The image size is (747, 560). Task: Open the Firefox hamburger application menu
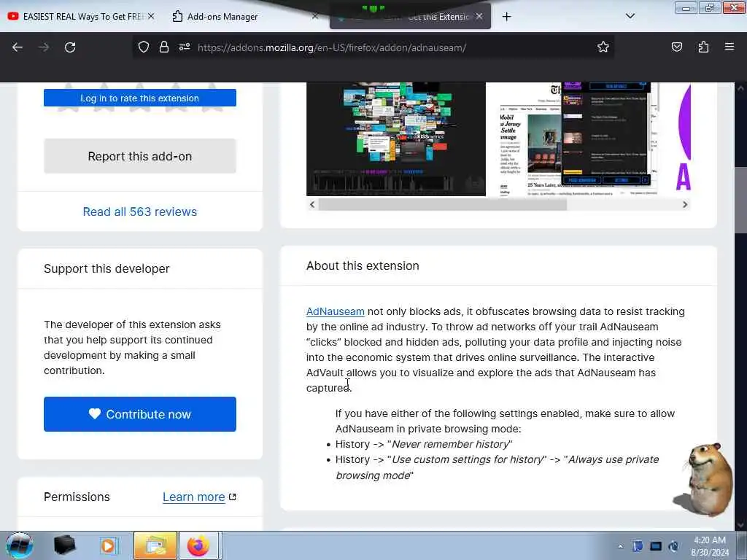[729, 47]
